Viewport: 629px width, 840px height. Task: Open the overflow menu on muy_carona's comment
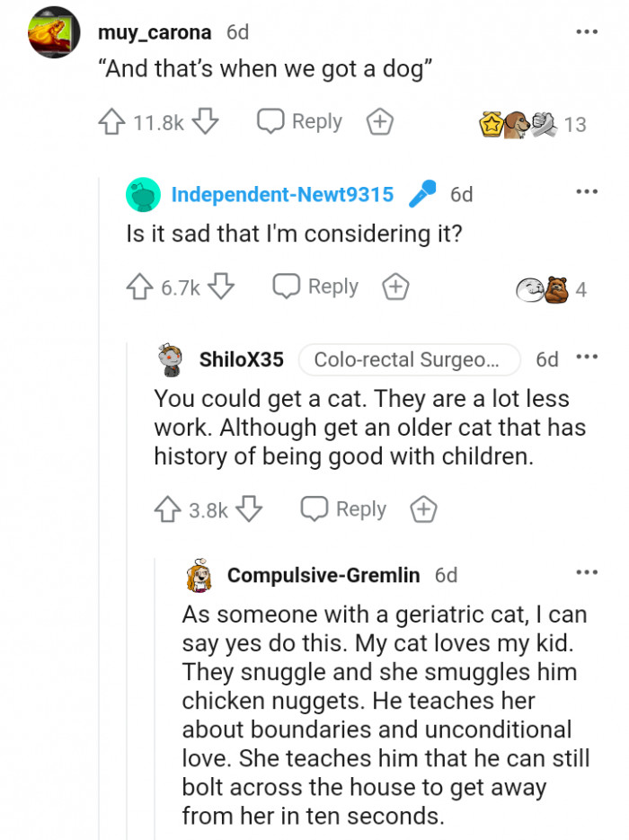click(x=587, y=30)
